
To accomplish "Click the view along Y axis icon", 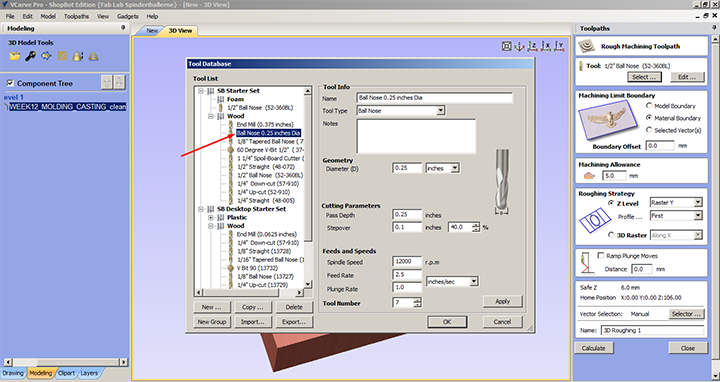I will click(559, 46).
